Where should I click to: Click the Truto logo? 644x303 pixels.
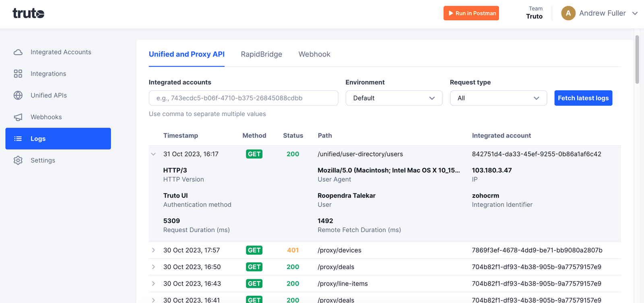pos(28,14)
